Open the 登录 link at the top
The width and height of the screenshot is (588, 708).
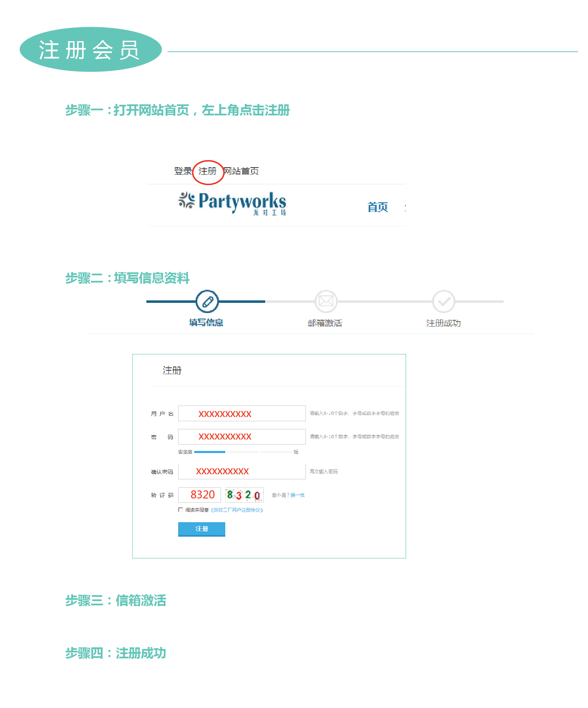click(x=183, y=171)
